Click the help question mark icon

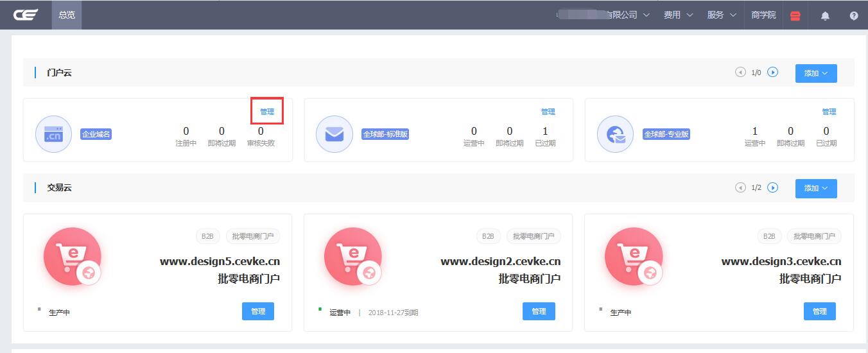click(x=853, y=15)
